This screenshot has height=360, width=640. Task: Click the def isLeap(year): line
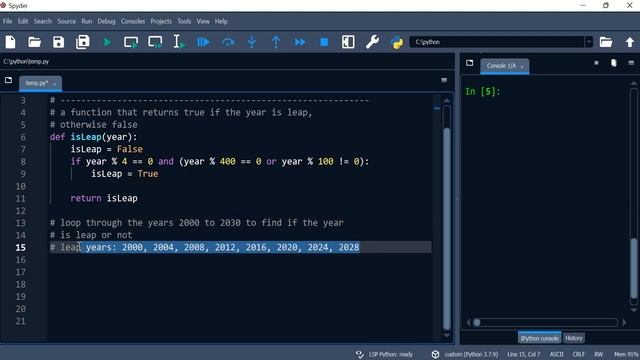[93, 137]
